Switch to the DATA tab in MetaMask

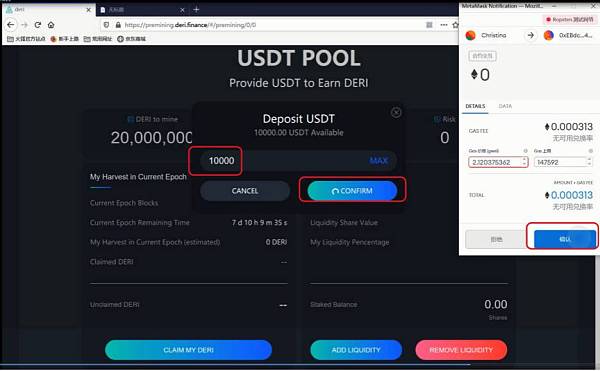click(505, 106)
